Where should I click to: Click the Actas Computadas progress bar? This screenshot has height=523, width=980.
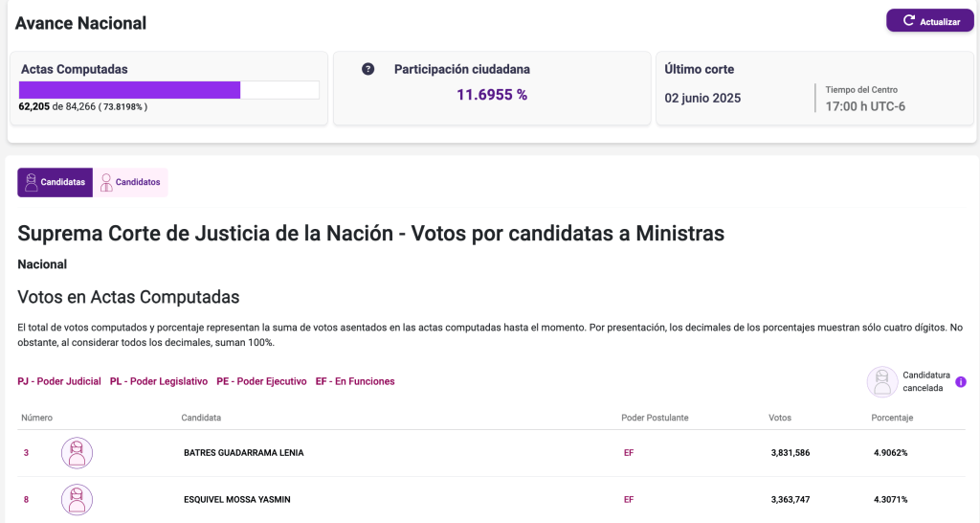tap(168, 90)
